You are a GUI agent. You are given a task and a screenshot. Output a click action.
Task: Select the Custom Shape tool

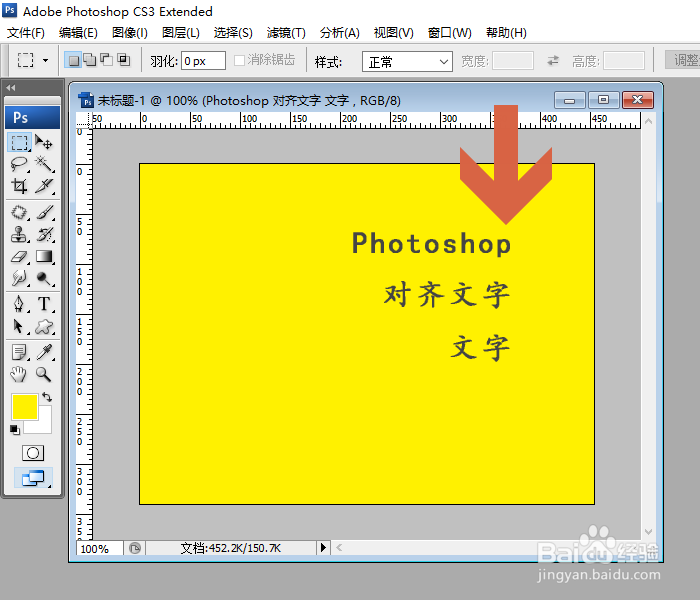tap(44, 326)
